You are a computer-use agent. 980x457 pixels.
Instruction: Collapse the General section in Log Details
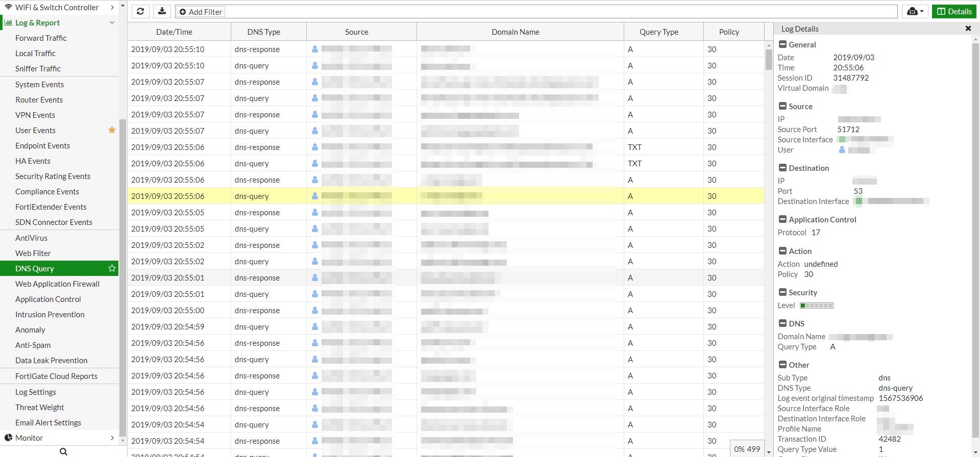tap(782, 44)
